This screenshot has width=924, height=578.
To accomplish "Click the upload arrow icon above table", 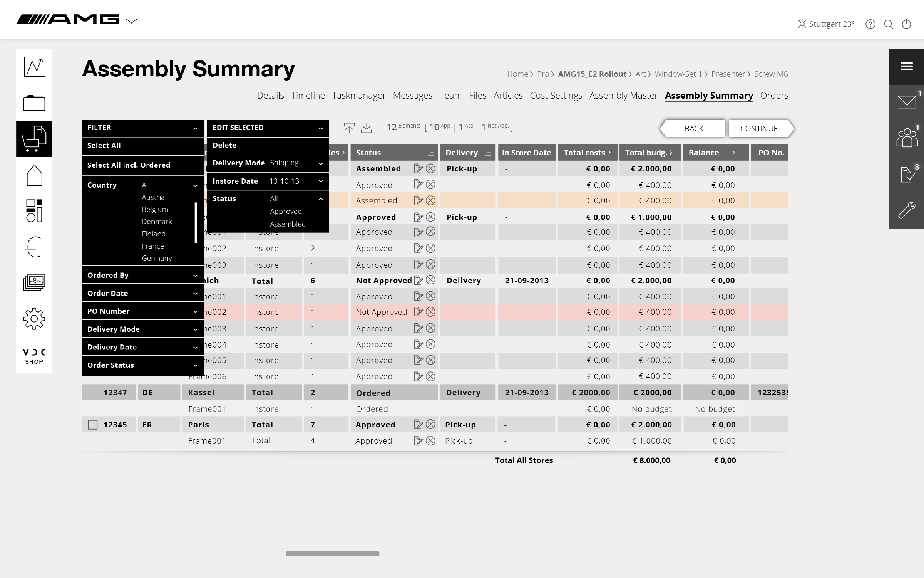I will pos(349,128).
